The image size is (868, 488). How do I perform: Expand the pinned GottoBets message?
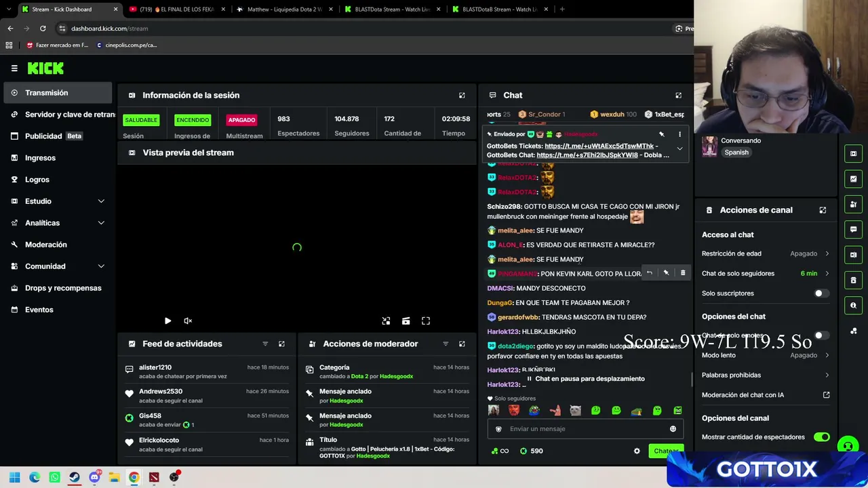[x=679, y=149]
